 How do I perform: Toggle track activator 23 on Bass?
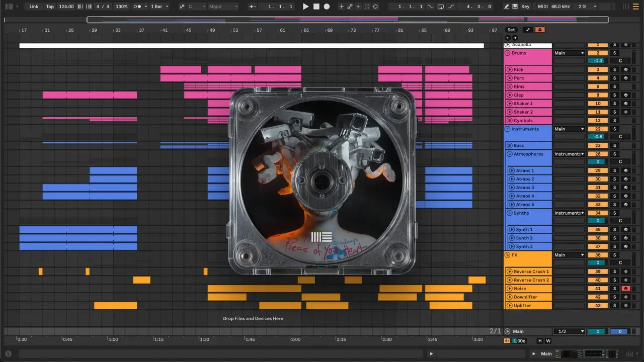point(597,146)
